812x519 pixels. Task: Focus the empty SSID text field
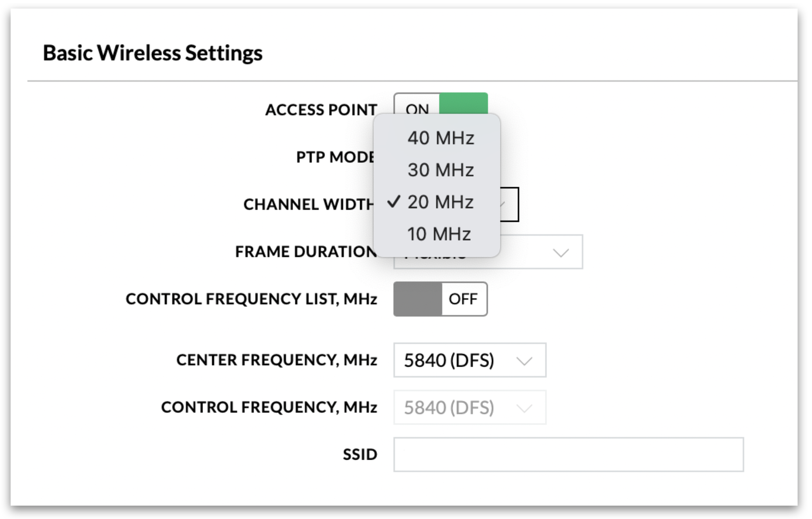569,455
